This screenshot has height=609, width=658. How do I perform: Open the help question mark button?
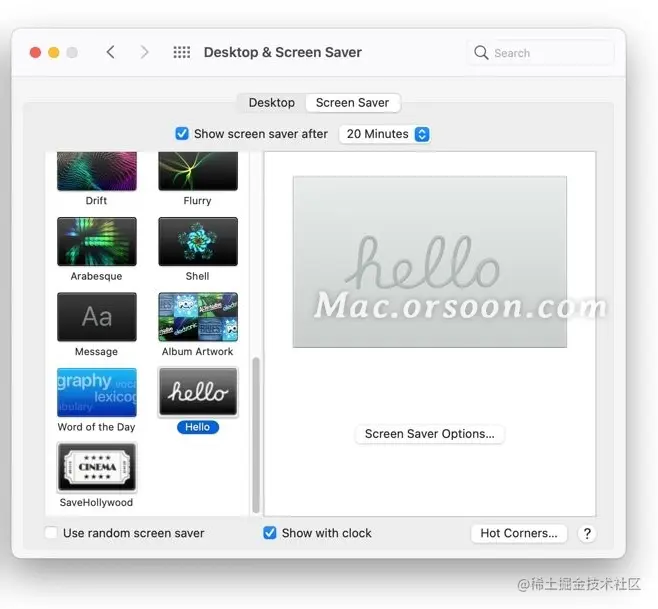587,533
